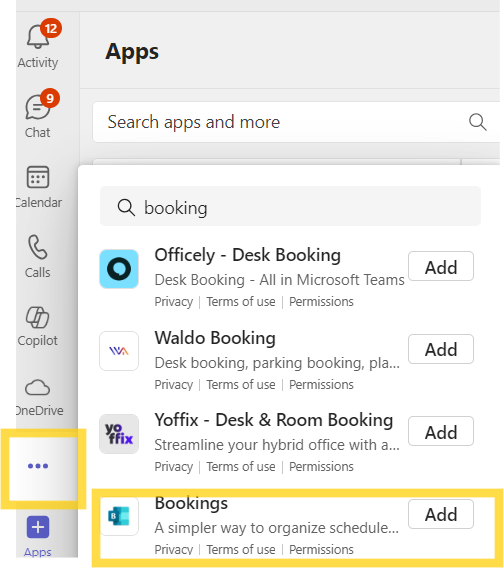Image resolution: width=504 pixels, height=568 pixels.
Task: Click the Officely app logo
Action: pyautogui.click(x=119, y=269)
